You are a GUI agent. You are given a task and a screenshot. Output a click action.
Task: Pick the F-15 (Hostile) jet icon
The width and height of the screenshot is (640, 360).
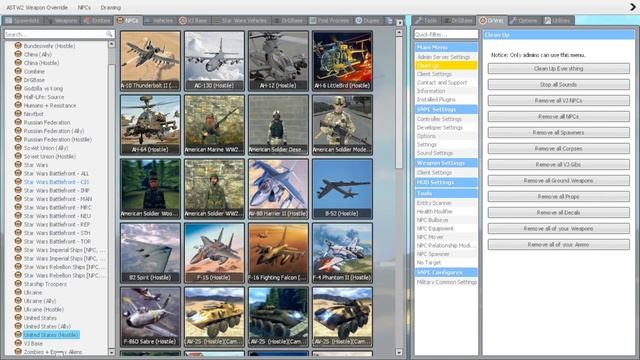pyautogui.click(x=214, y=253)
